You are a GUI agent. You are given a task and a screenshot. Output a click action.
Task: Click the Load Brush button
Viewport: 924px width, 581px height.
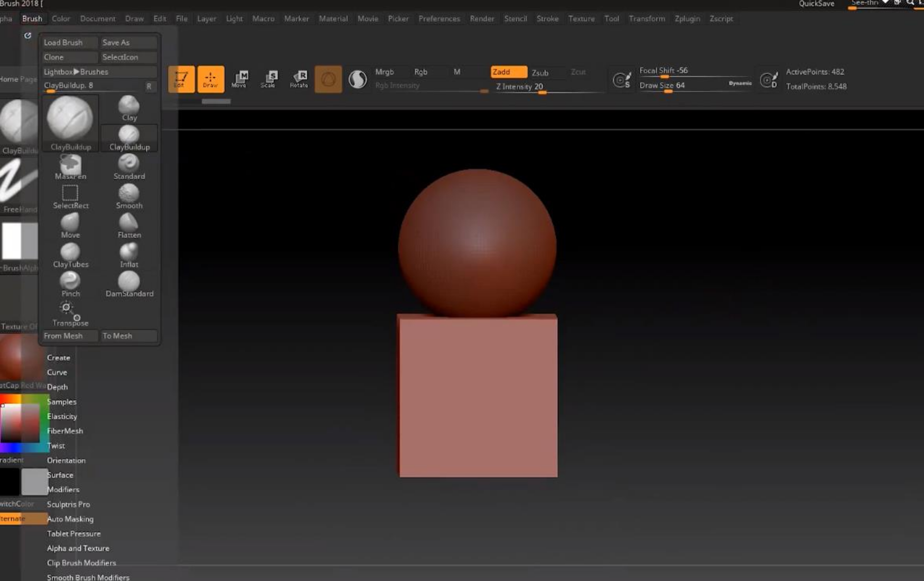coord(69,42)
